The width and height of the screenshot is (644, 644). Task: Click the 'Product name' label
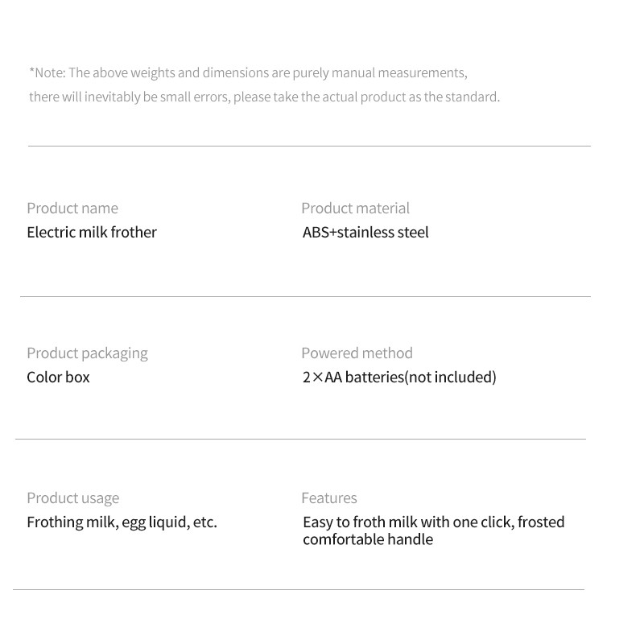pos(72,208)
